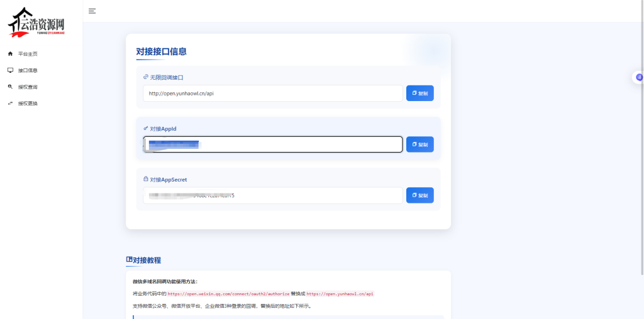Toggle the sidebar hamburger menu
Viewport: 644px width, 319px height.
pyautogui.click(x=92, y=11)
